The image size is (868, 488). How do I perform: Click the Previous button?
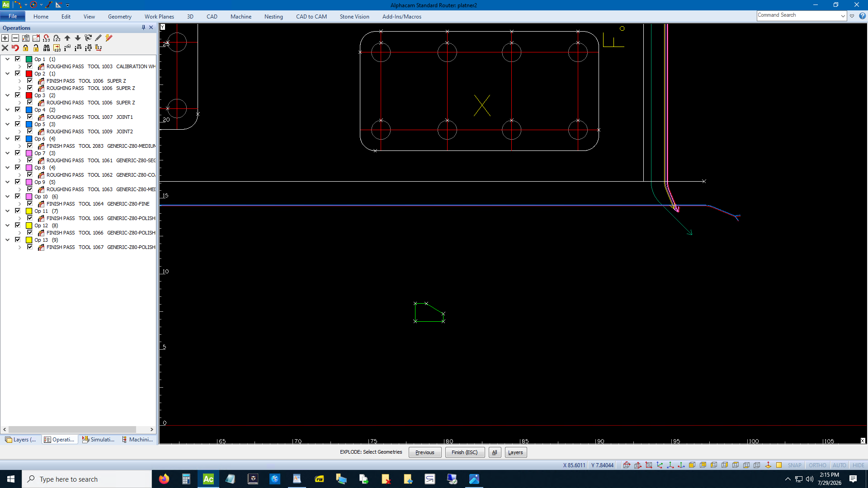click(x=425, y=452)
